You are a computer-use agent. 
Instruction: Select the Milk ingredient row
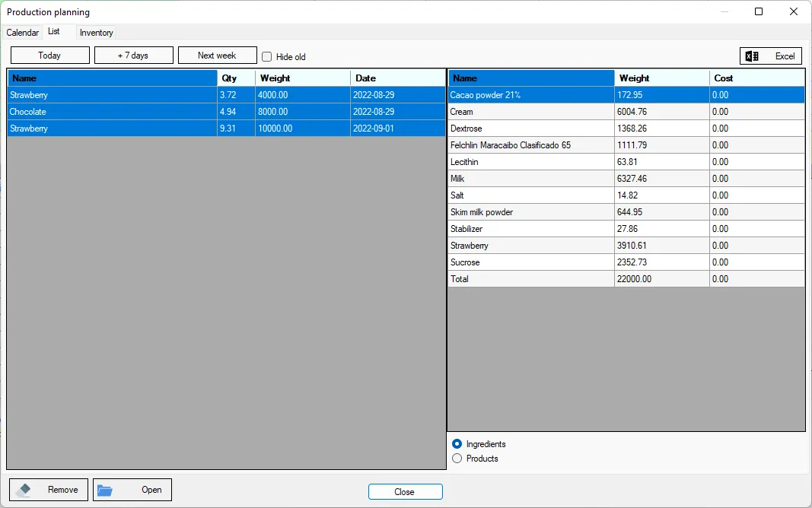coord(626,179)
